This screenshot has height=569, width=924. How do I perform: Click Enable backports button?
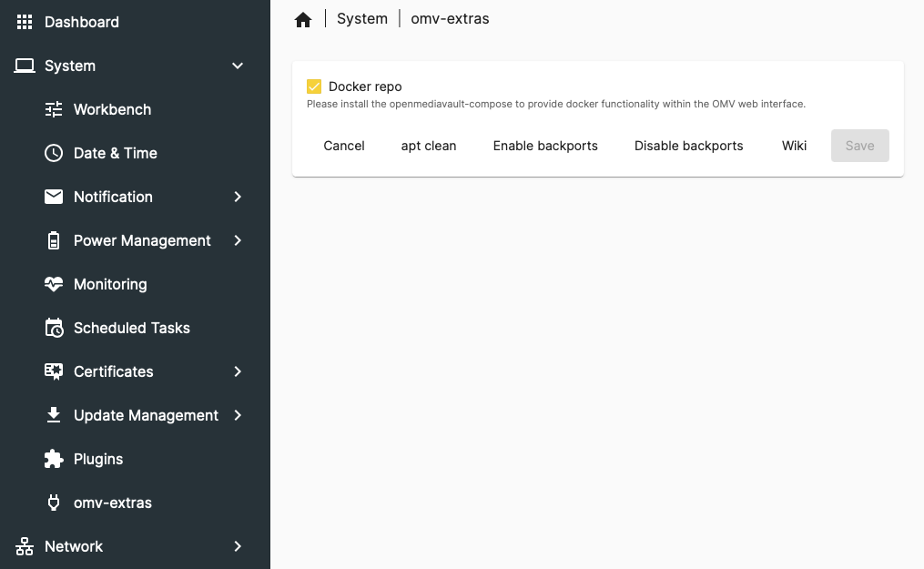(x=545, y=146)
